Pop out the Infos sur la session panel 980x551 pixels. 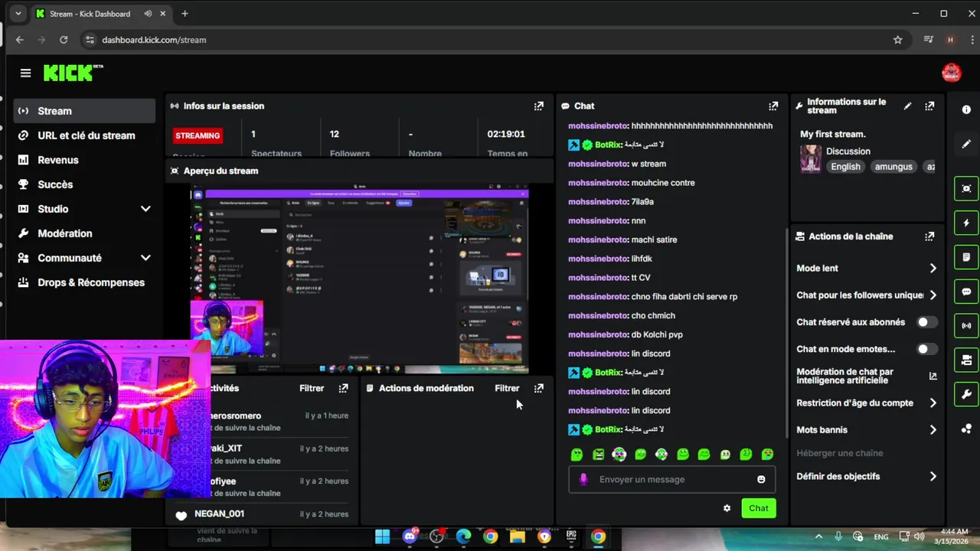(x=539, y=106)
